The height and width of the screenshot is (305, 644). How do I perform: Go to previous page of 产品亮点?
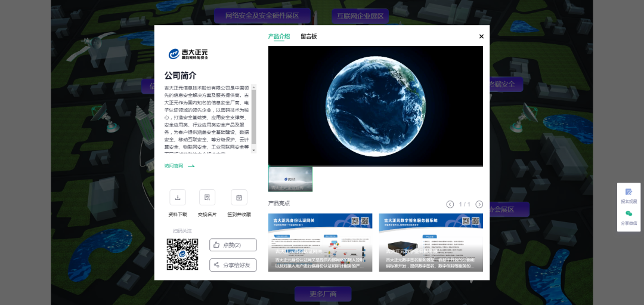click(450, 204)
